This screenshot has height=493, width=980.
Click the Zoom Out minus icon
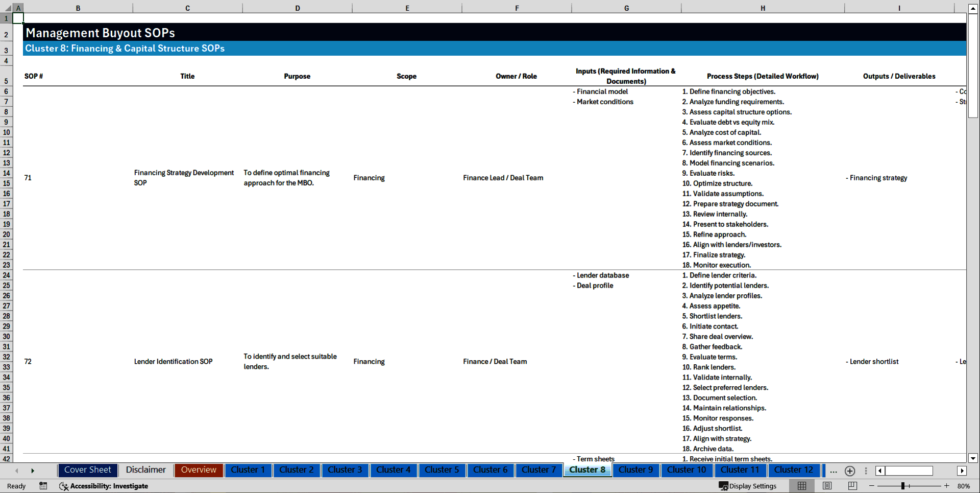tap(872, 486)
